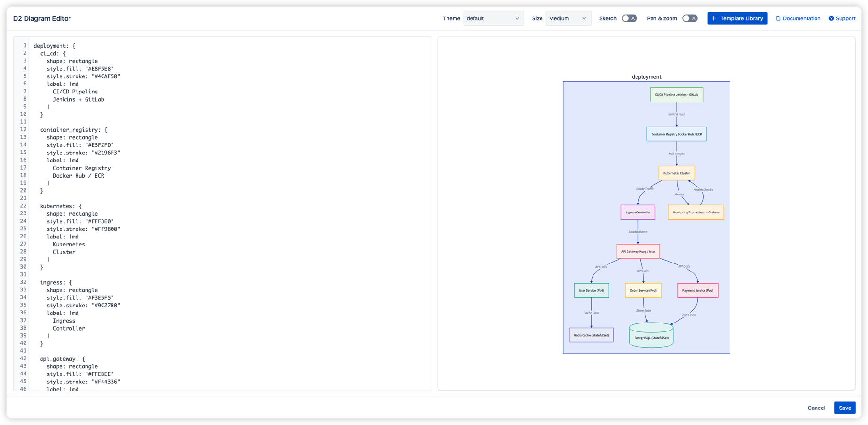
Task: Open the Size dropdown showing Medium
Action: pyautogui.click(x=568, y=18)
